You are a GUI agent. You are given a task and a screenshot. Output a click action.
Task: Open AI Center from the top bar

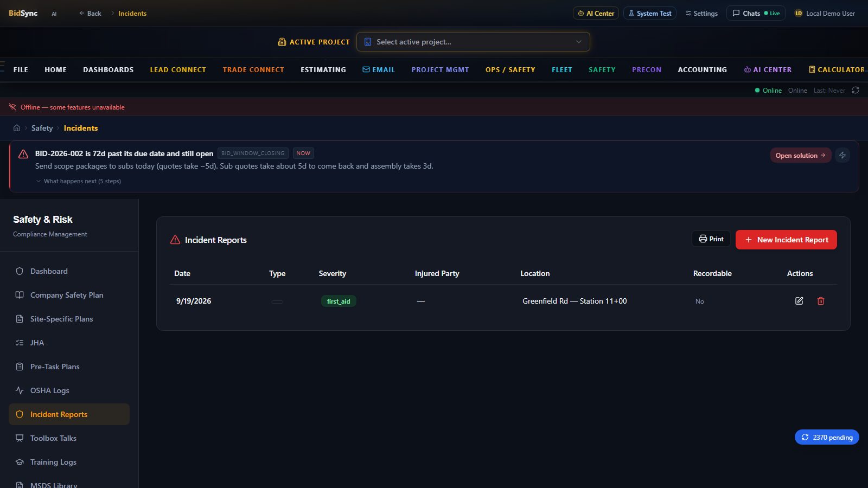pyautogui.click(x=596, y=14)
